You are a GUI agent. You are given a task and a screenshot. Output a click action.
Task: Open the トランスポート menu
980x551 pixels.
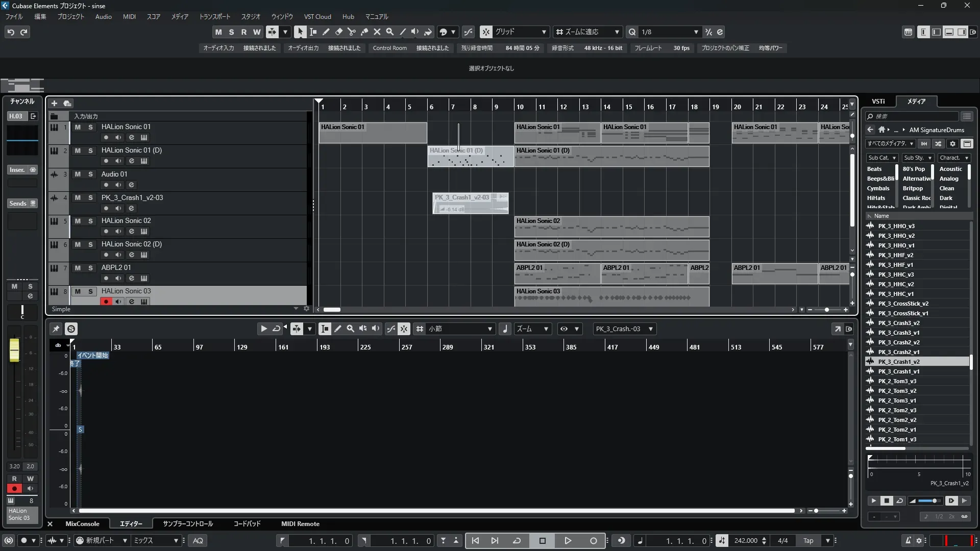point(214,17)
